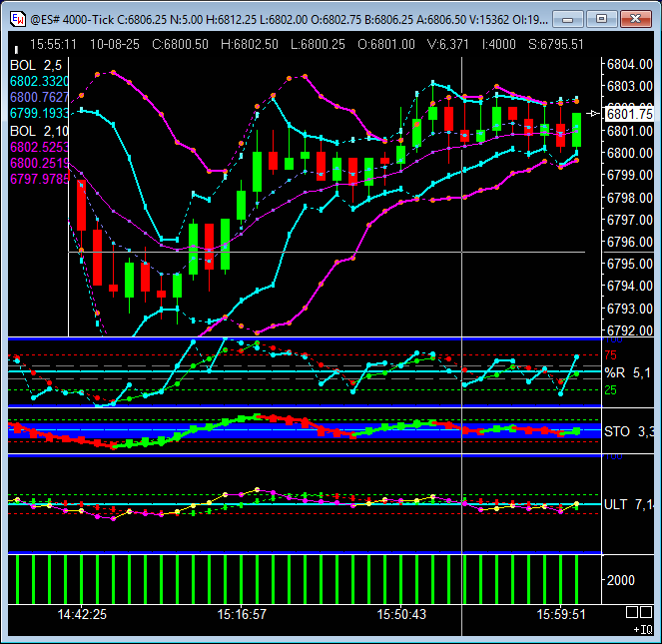Click the +IQ label in bottom corner
This screenshot has height=644, width=662.
click(642, 630)
